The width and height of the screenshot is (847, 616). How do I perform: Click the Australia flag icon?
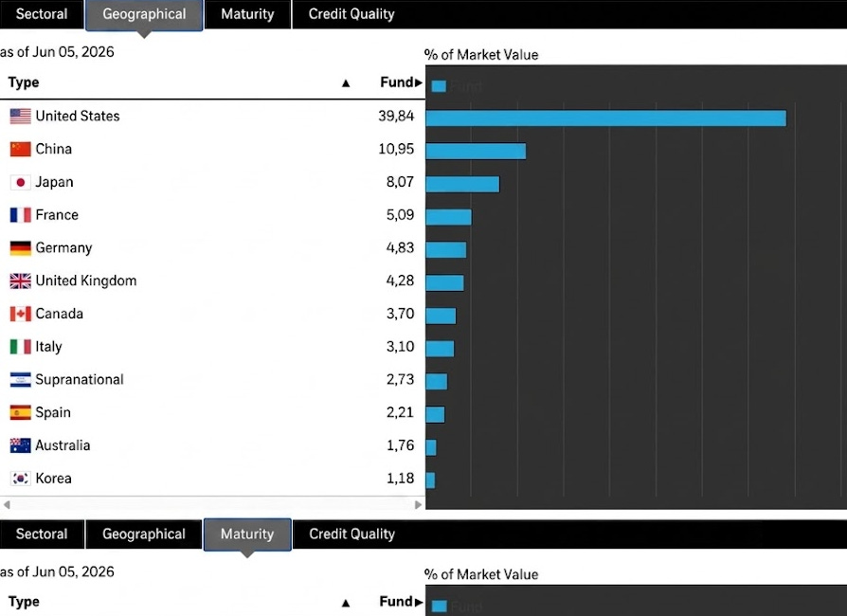click(21, 445)
